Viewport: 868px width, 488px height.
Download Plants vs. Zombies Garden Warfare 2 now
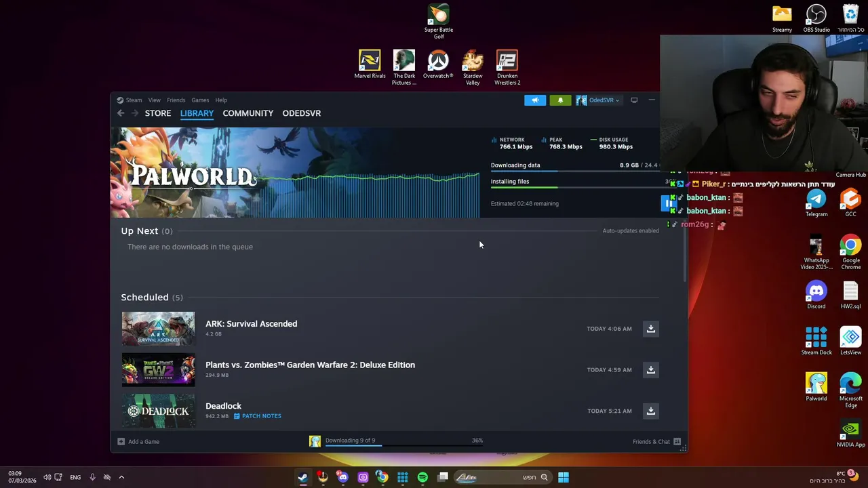point(650,370)
